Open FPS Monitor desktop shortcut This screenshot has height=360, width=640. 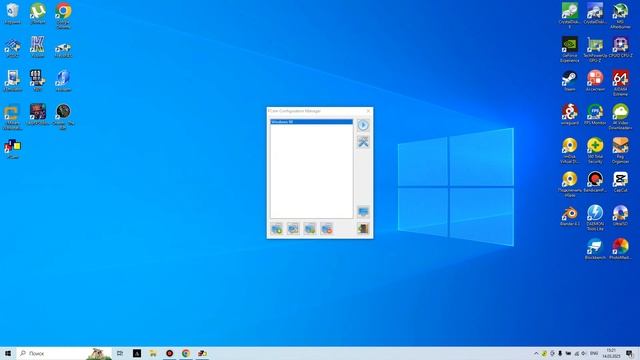(x=595, y=115)
